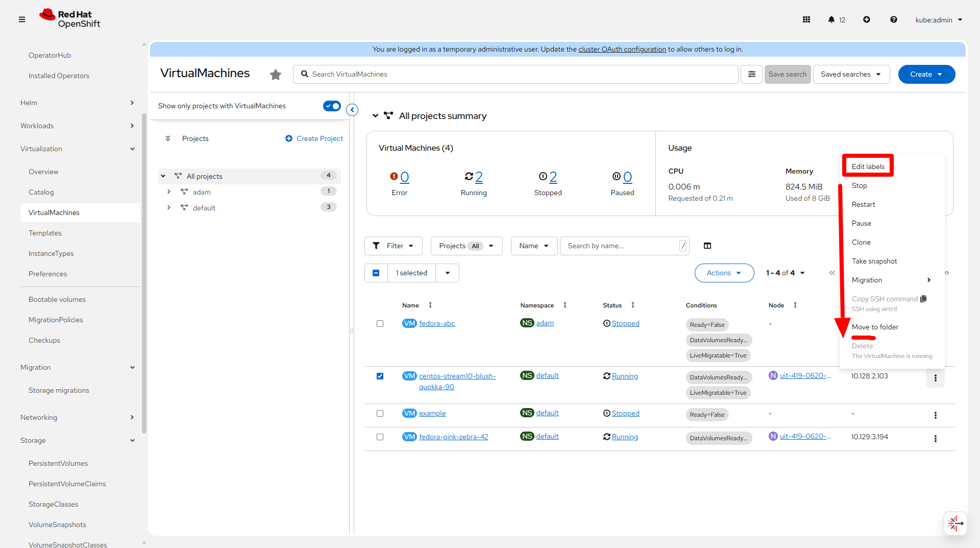The width and height of the screenshot is (980, 548).
Task: Toggle show only projects with VirtualMachines
Action: (x=332, y=106)
